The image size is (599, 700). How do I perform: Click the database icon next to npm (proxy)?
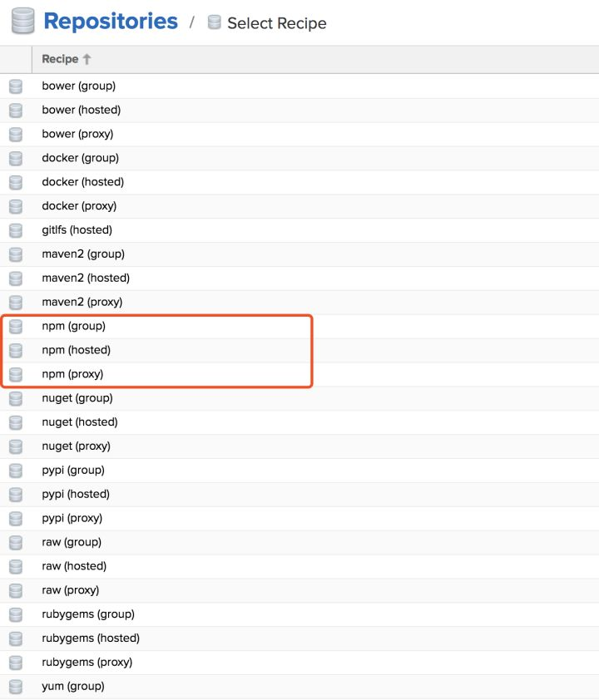coord(16,375)
